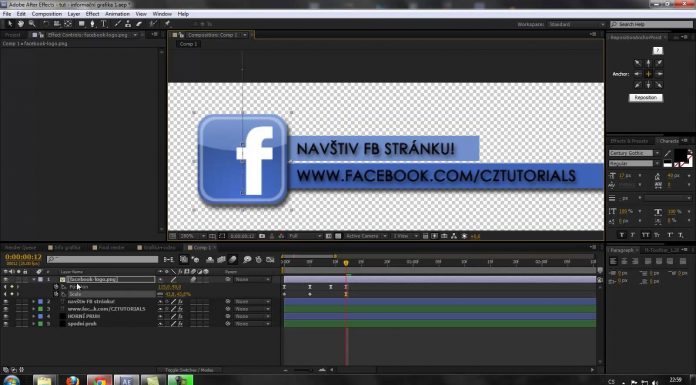The image size is (696, 385).
Task: Select the Horizontal Type tool
Action: (104, 24)
